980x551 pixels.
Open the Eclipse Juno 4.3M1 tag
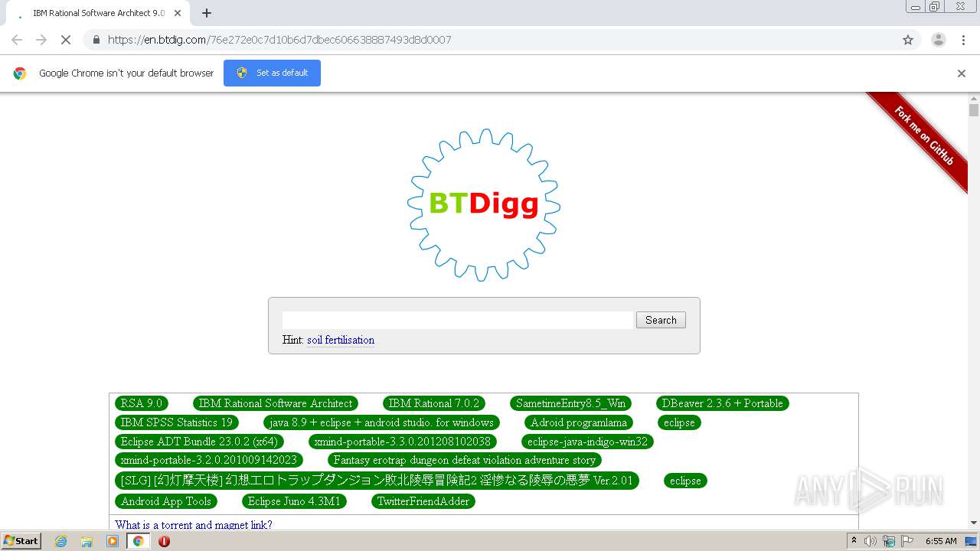point(295,501)
